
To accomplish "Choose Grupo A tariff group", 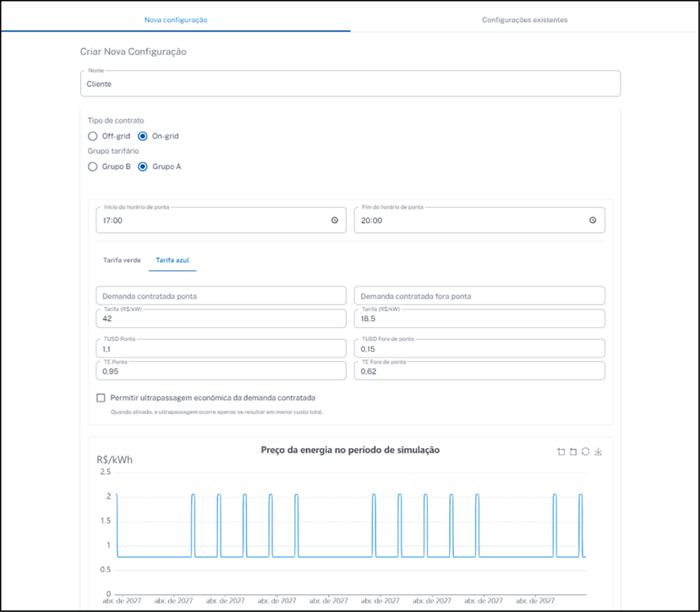I will 143,167.
